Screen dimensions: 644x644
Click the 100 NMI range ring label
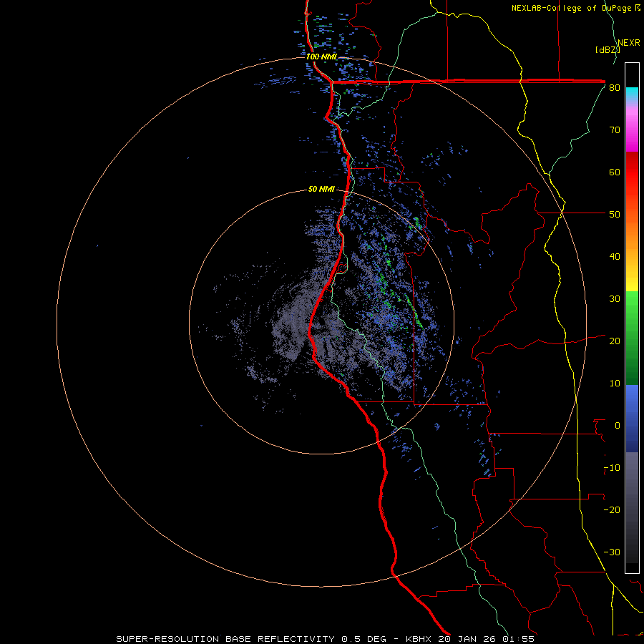coord(321,57)
